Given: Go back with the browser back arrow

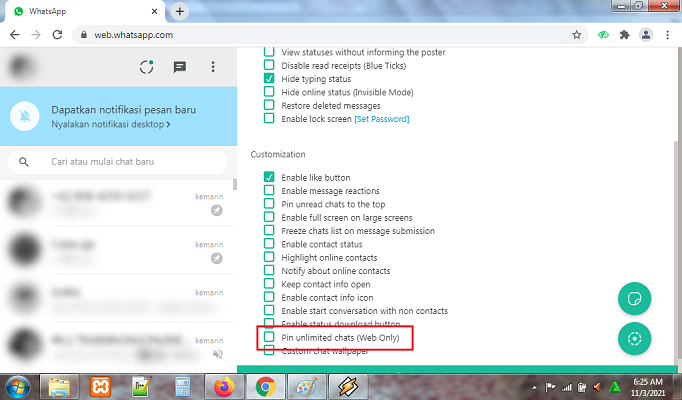Looking at the screenshot, I should pos(14,35).
